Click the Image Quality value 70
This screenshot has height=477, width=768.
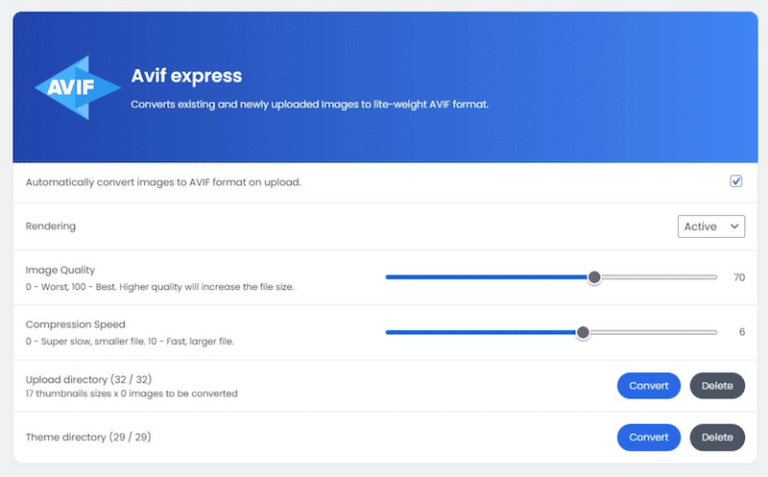tap(739, 278)
